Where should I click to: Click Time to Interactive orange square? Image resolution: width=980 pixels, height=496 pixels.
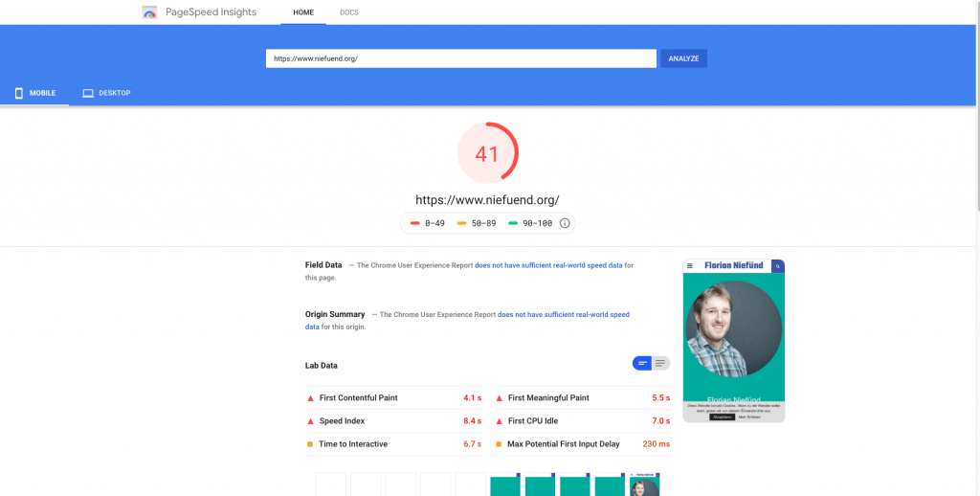pos(310,444)
